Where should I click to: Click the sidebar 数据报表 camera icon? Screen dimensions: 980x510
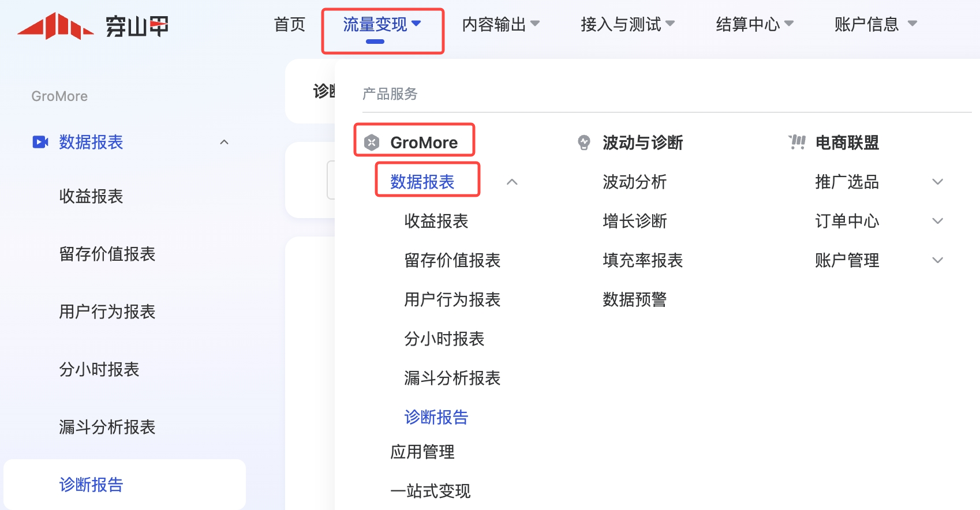pyautogui.click(x=40, y=142)
